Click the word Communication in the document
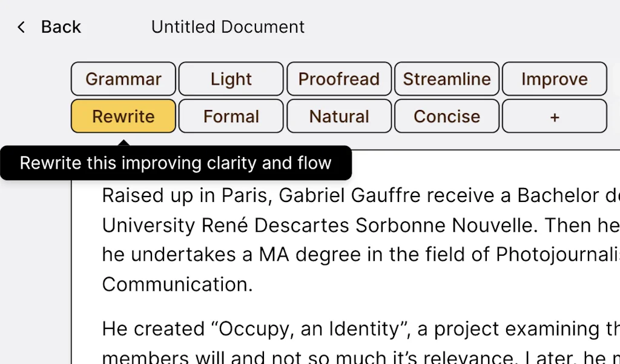This screenshot has width=620, height=364. point(176,284)
